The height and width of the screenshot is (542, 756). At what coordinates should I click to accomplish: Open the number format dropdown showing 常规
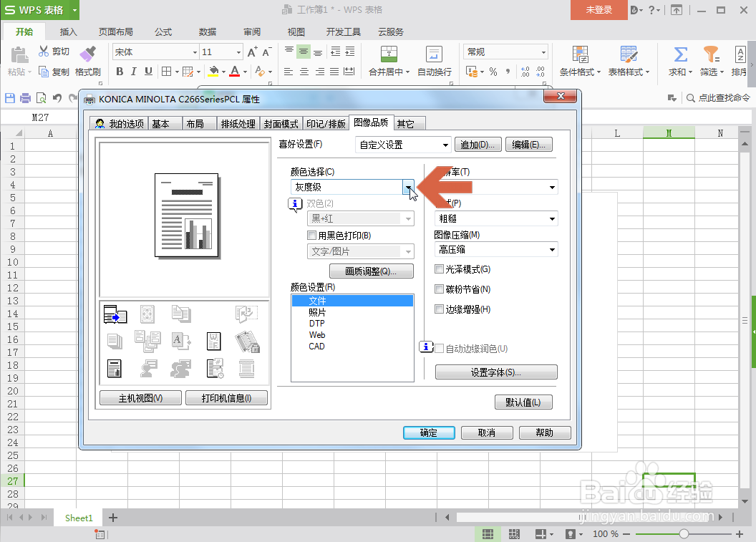click(505, 52)
